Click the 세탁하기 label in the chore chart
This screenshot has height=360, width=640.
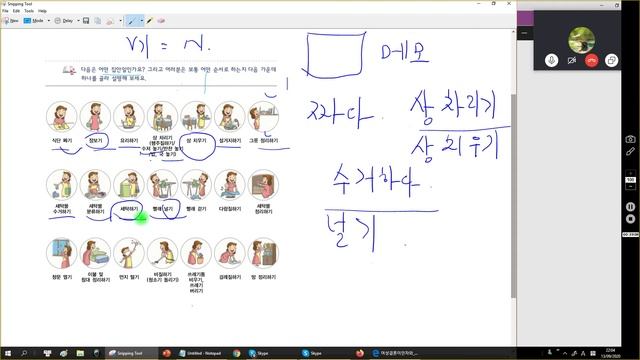(x=129, y=209)
